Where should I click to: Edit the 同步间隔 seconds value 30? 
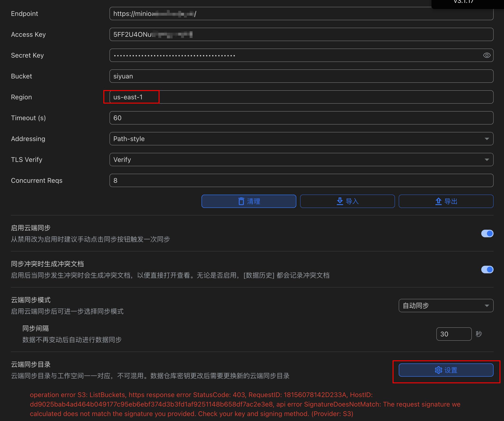tap(453, 334)
